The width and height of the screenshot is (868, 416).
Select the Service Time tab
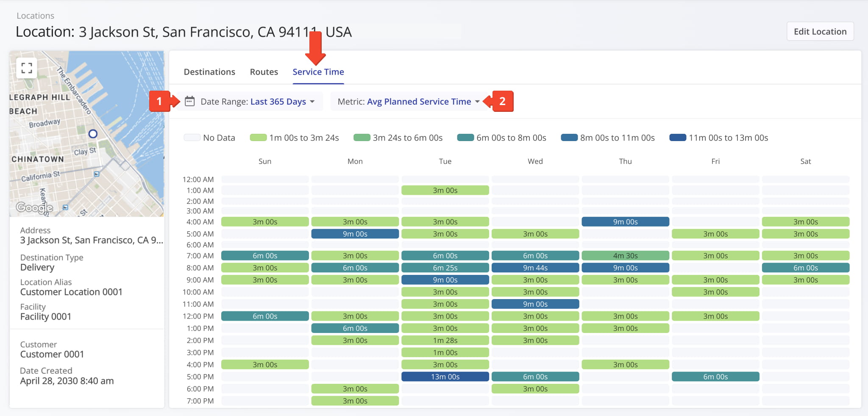[x=318, y=72]
